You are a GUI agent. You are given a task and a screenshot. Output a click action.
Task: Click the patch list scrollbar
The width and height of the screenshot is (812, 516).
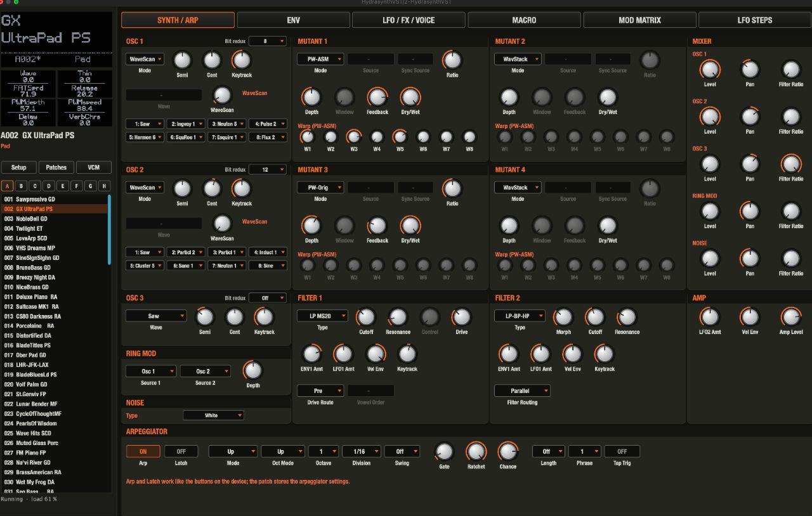point(109,229)
